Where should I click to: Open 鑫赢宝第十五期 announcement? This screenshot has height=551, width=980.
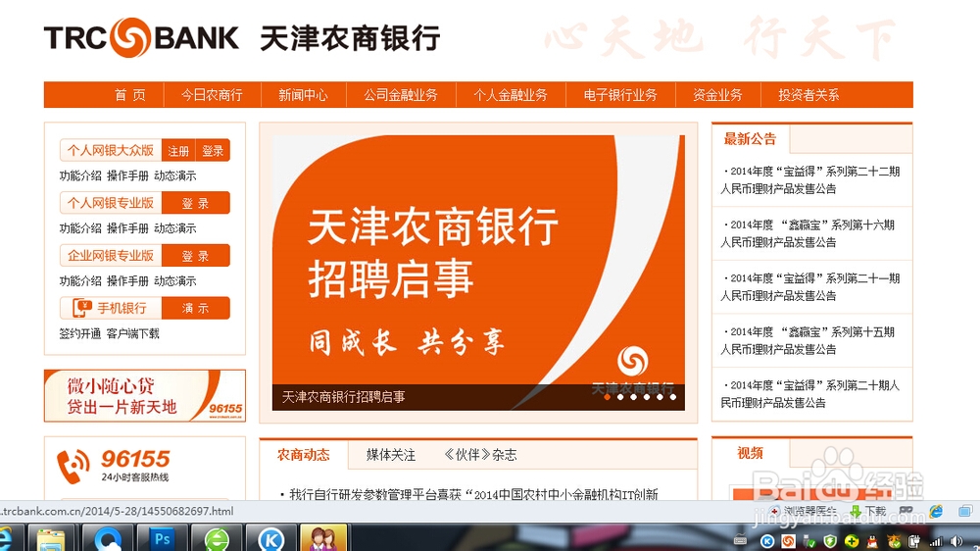808,340
